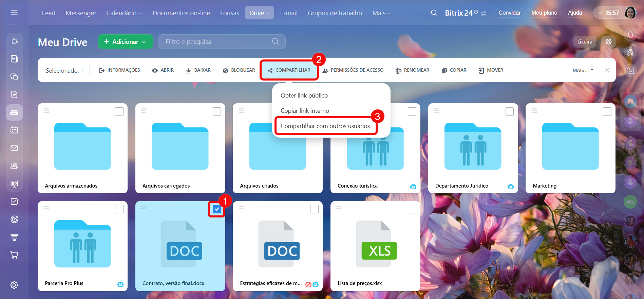
Task: Open the notifications bell icon
Action: (x=630, y=35)
